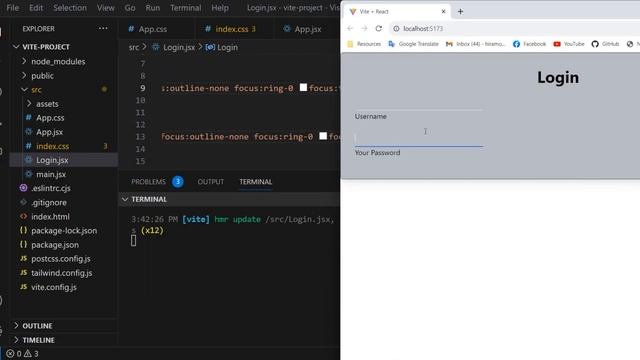Open a new browser tab

[x=460, y=11]
